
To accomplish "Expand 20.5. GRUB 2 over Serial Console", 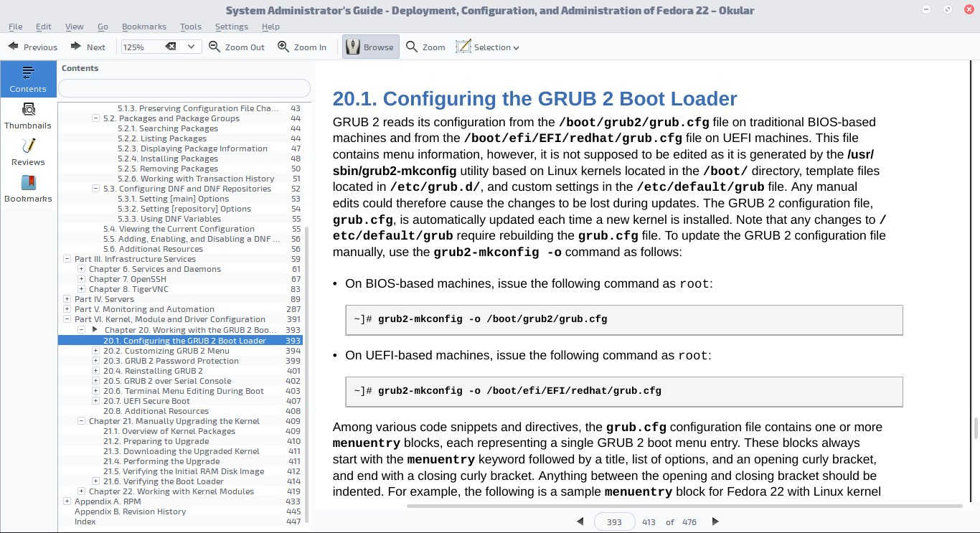I will [x=96, y=381].
